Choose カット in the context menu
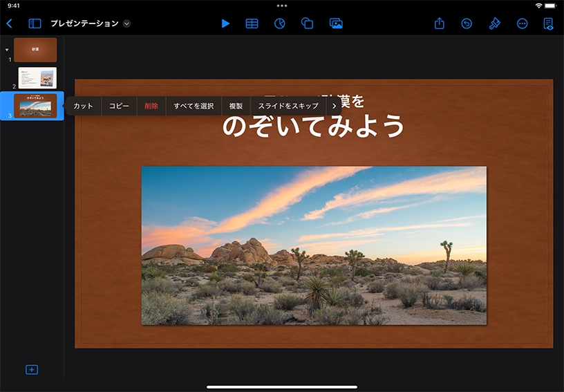This screenshot has height=392, width=564. [x=83, y=106]
